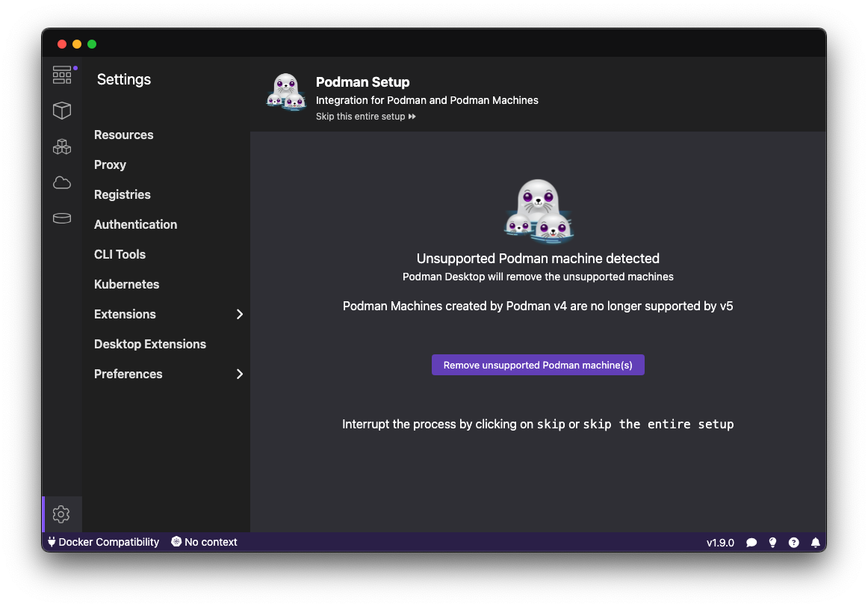Open notifications via the bell icon

click(815, 542)
